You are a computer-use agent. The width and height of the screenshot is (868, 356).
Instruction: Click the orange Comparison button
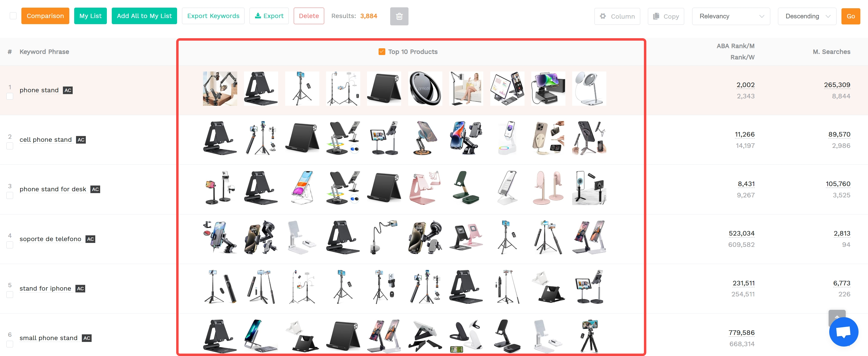[45, 16]
